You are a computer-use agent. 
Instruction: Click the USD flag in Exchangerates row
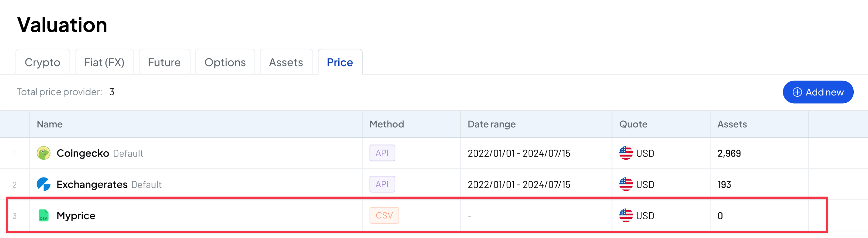point(626,184)
